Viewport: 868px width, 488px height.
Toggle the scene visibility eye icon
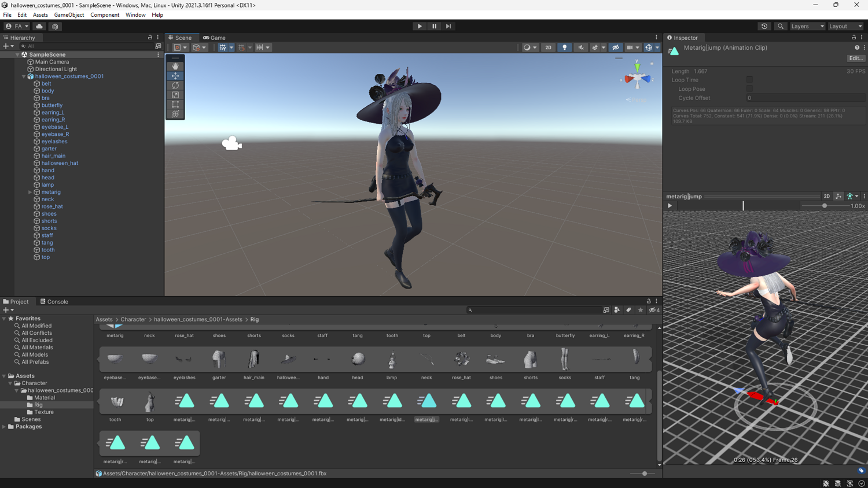tap(615, 47)
